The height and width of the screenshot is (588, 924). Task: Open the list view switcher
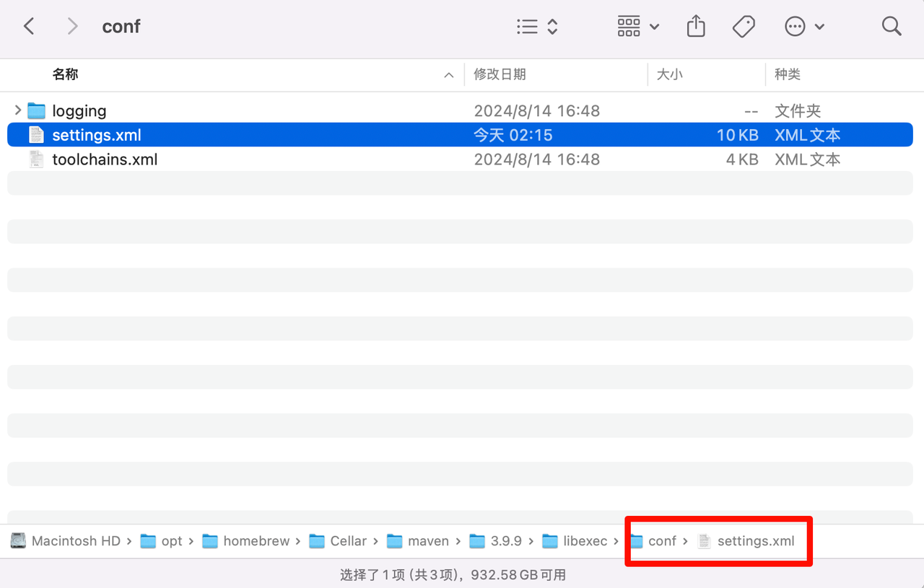pyautogui.click(x=537, y=27)
